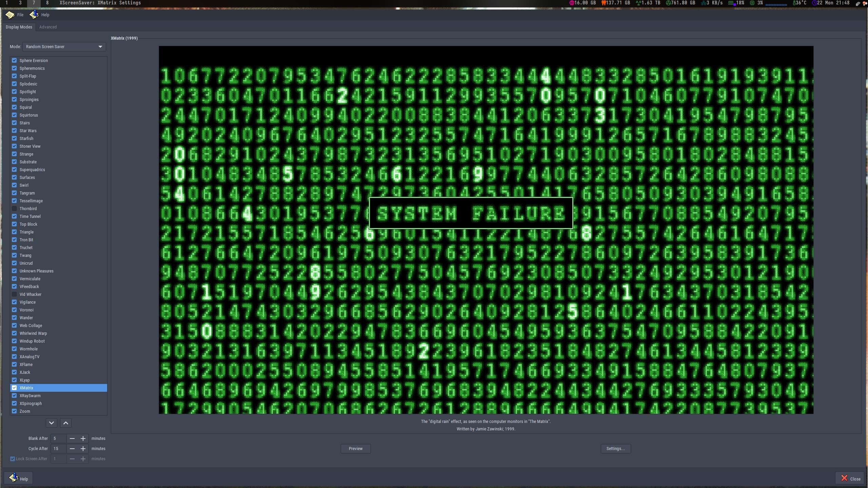Image resolution: width=868 pixels, height=488 pixels.
Task: Click the move-up arrow below the list
Action: 66,423
